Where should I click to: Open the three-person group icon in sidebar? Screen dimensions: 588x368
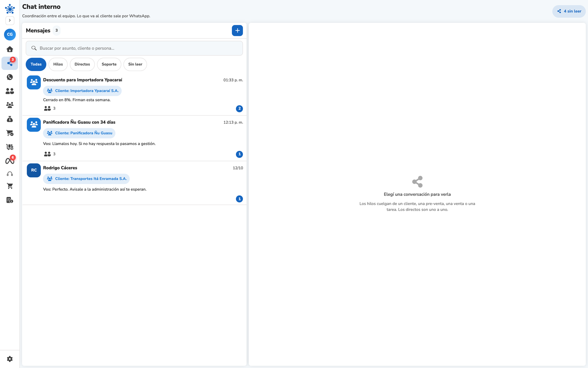coord(10,105)
